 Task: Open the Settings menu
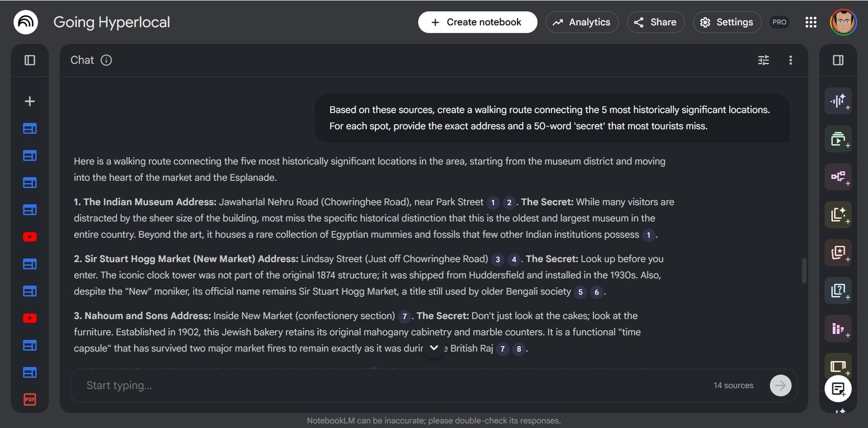[727, 22]
